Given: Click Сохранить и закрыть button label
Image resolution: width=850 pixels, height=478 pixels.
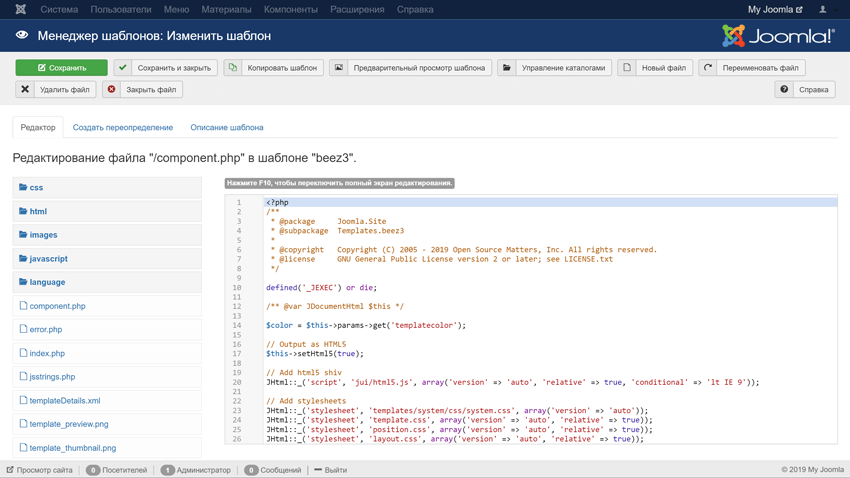Looking at the screenshot, I should [174, 68].
